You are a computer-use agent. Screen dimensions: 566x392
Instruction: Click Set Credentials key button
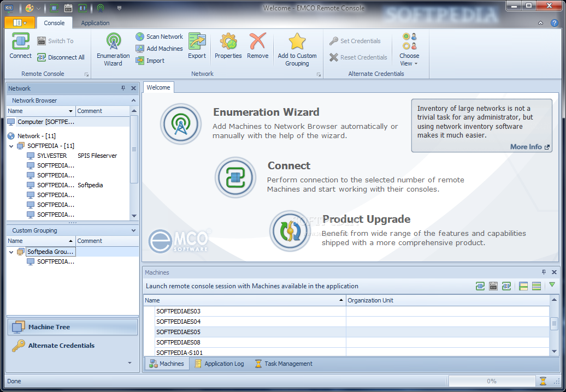click(355, 41)
